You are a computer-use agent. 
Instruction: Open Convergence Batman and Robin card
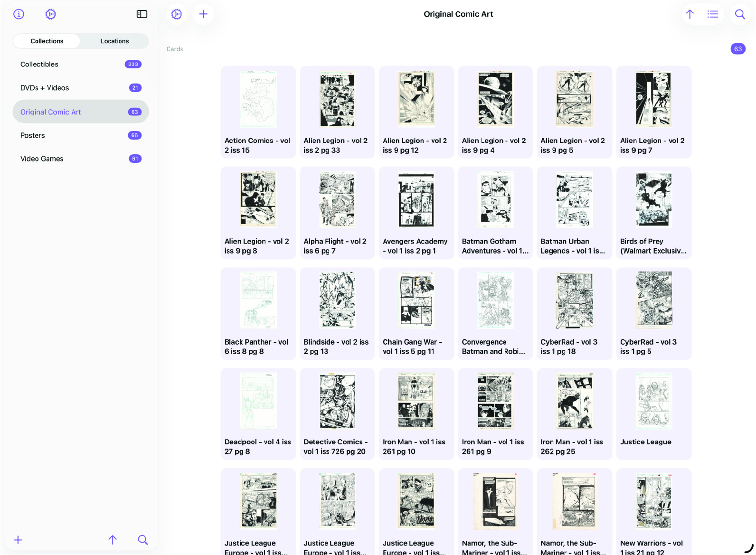pyautogui.click(x=495, y=313)
